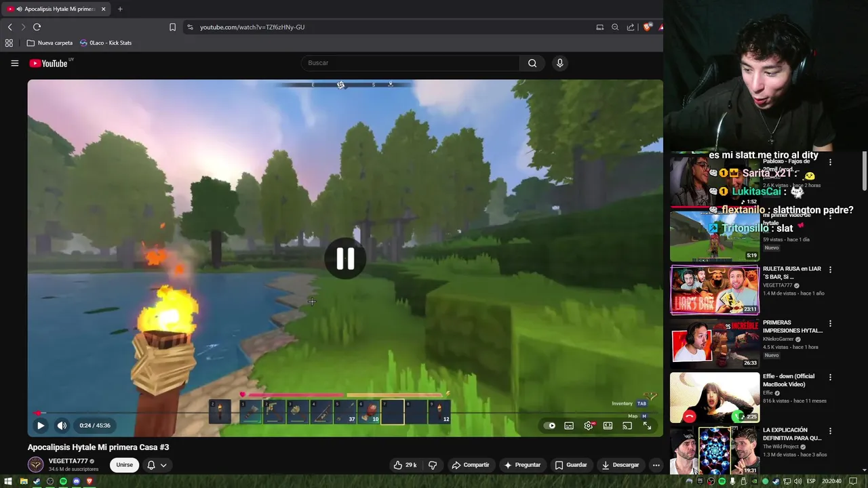Open Discord from the taskbar
This screenshot has height=488, width=868.
point(76,481)
